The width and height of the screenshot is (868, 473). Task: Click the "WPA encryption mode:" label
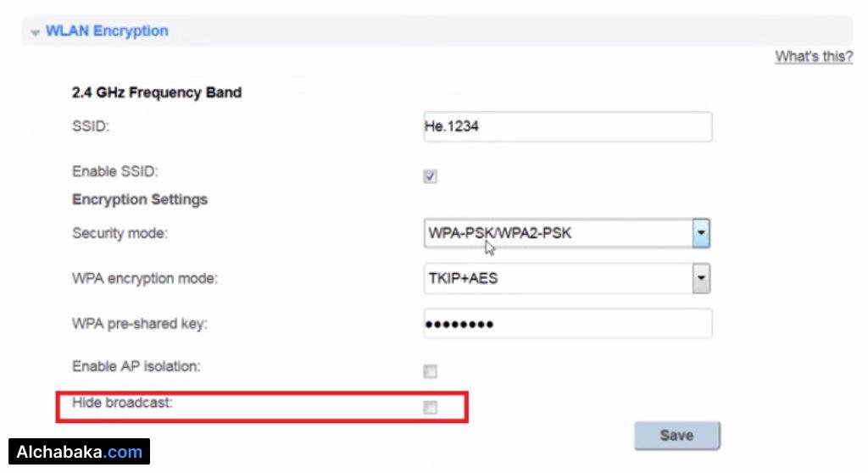145,278
